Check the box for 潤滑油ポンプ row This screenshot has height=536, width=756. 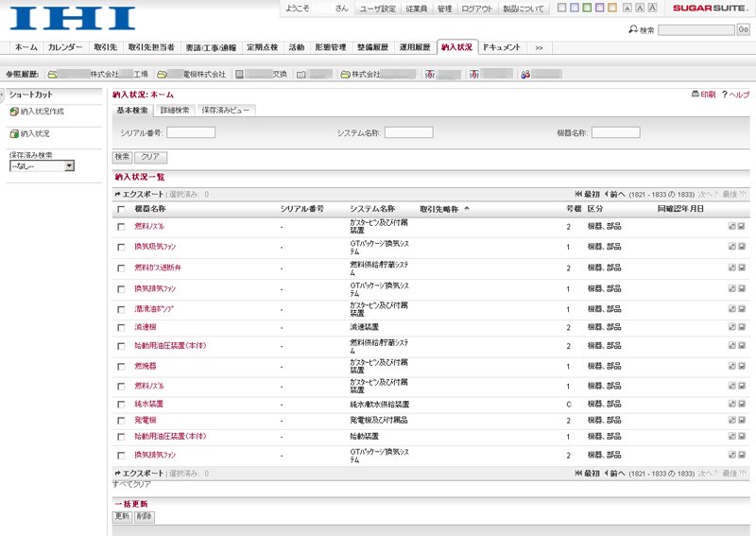point(121,310)
